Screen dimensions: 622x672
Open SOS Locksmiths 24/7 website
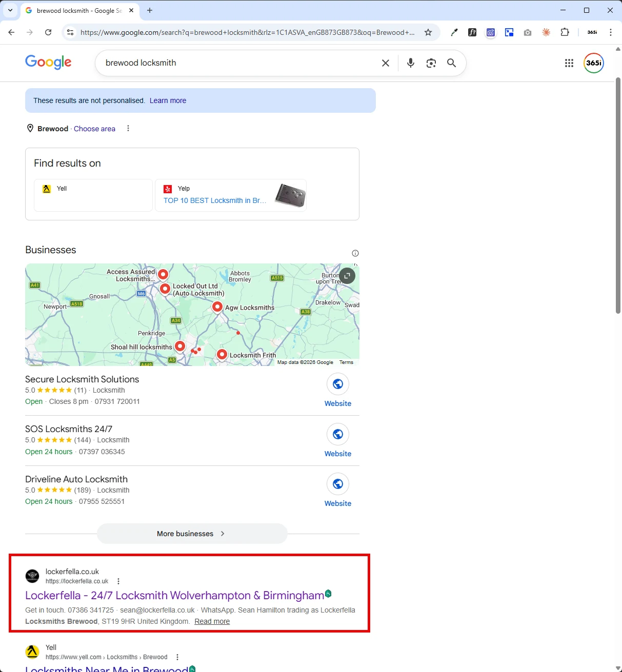[x=338, y=441]
